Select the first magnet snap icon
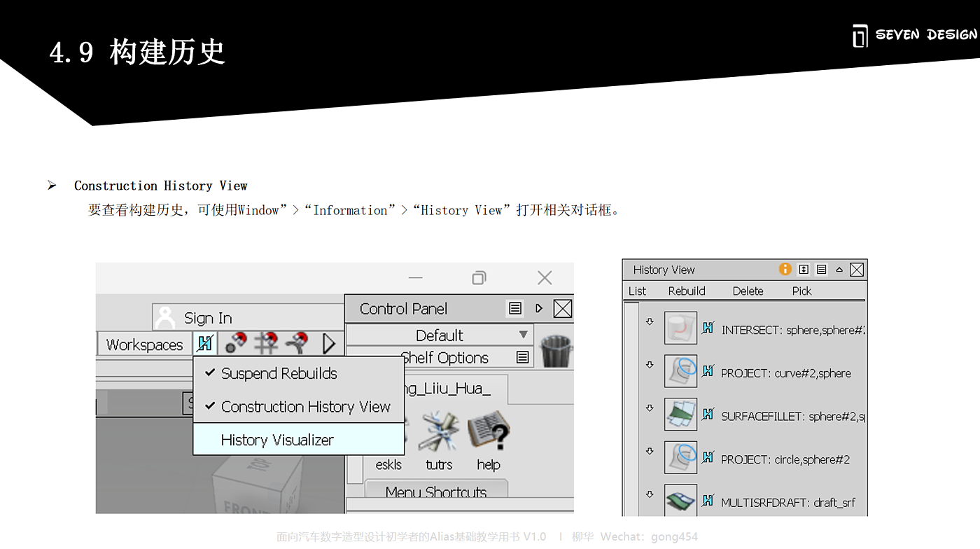The image size is (980, 549). (x=235, y=343)
